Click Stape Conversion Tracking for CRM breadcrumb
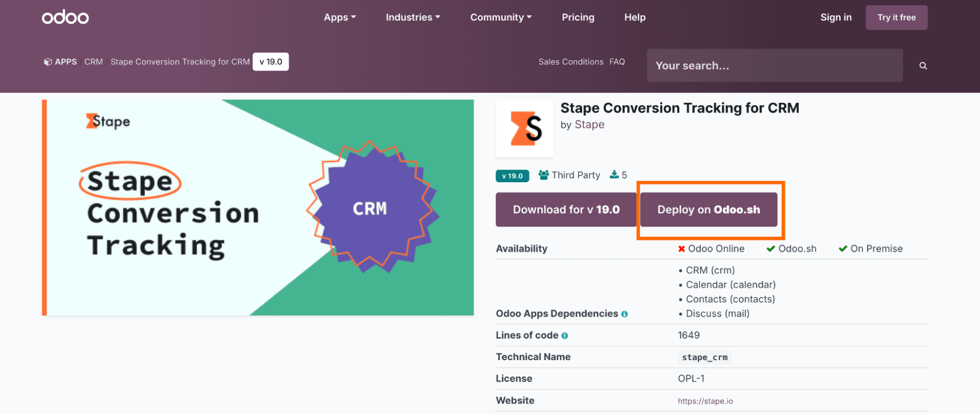 [180, 62]
